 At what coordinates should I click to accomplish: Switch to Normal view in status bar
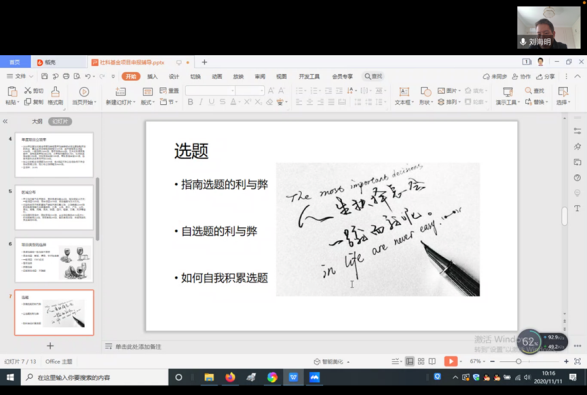click(410, 361)
